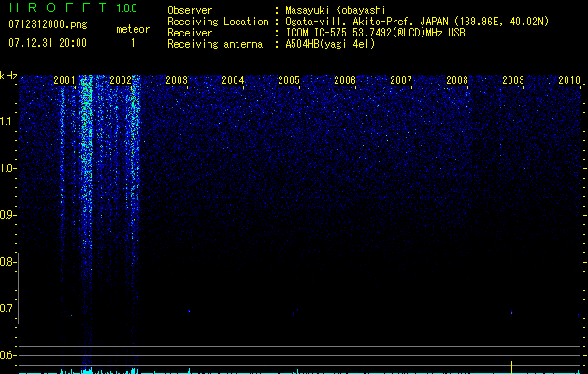Click the 1.0 kHz axis label

click(7, 168)
